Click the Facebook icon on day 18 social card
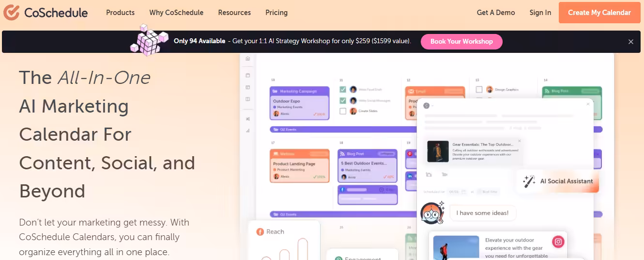The height and width of the screenshot is (260, 644). click(x=342, y=190)
